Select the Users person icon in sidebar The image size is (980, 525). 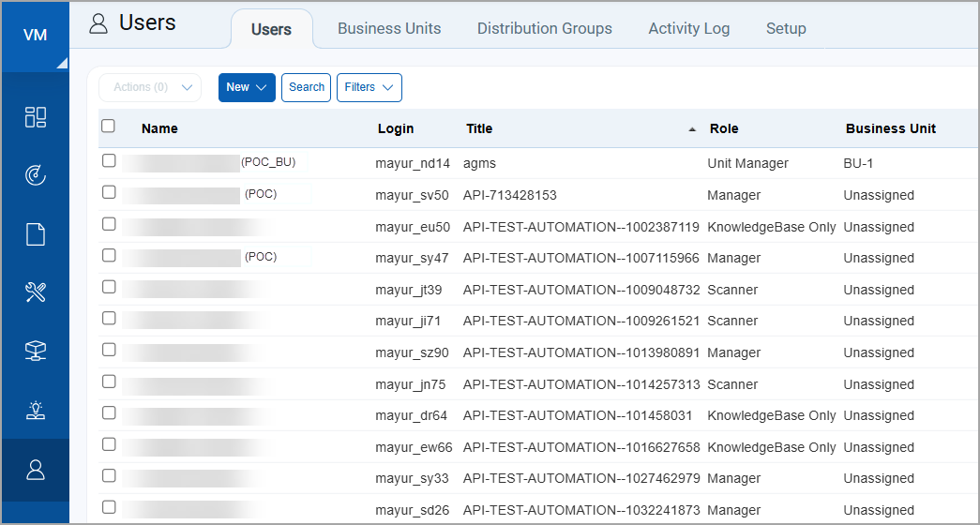tap(35, 470)
